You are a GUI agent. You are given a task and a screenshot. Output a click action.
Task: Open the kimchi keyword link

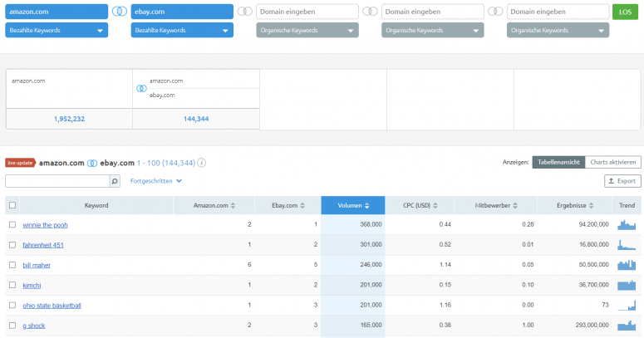coord(32,285)
